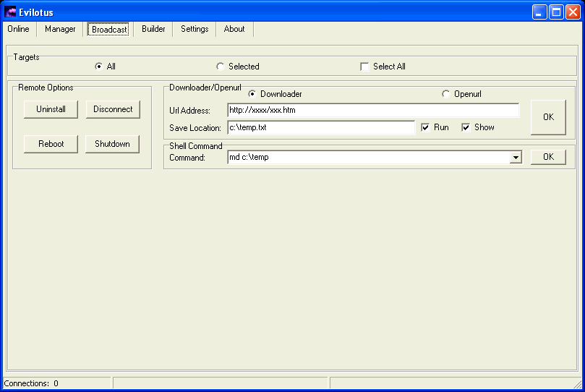Expand the Command dropdown arrow
The height and width of the screenshot is (392, 585).
coord(516,158)
